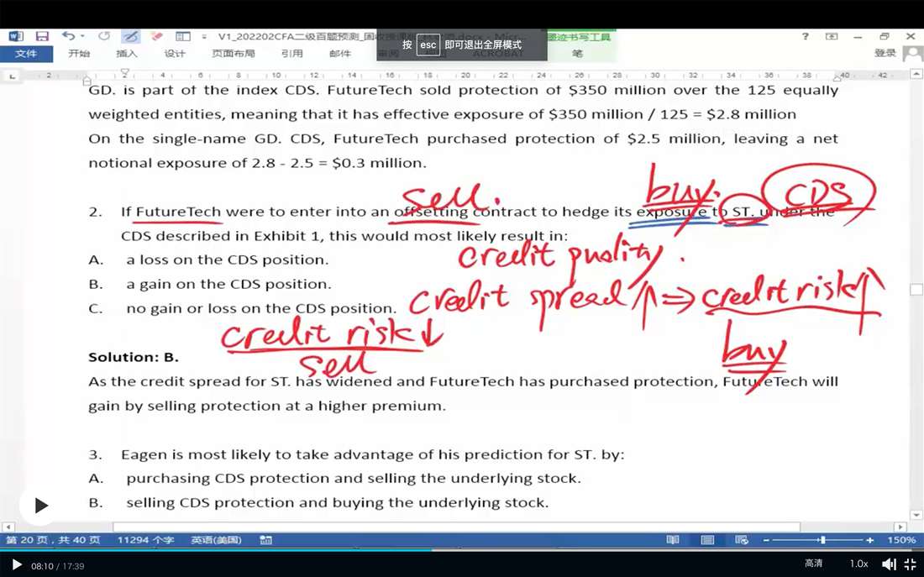Exit fullscreen mode icon
This screenshot has width=924, height=577.
click(911, 564)
